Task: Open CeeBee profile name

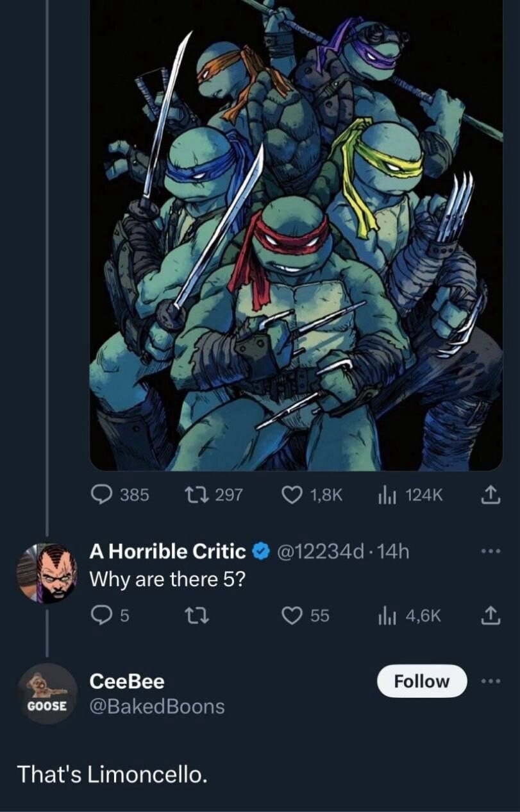Action: pos(127,681)
